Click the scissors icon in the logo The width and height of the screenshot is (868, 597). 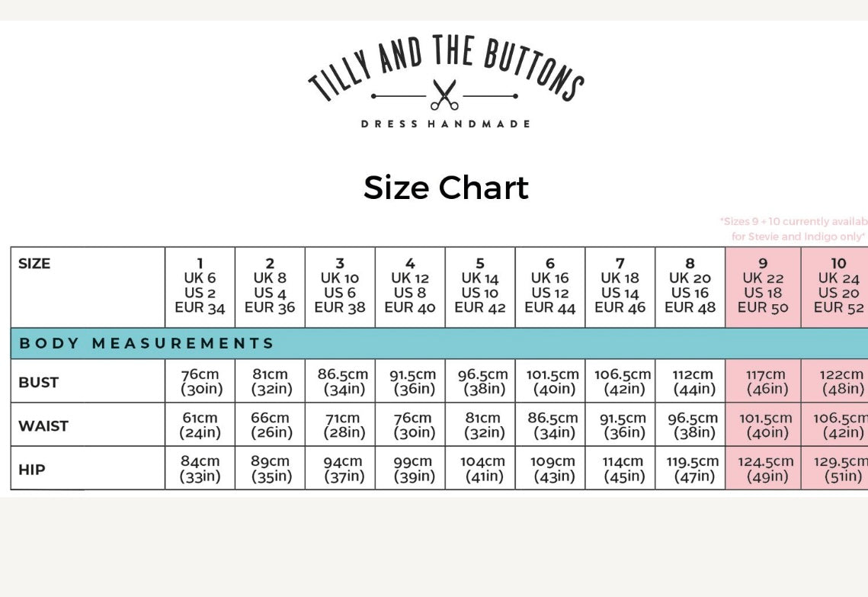pyautogui.click(x=444, y=95)
